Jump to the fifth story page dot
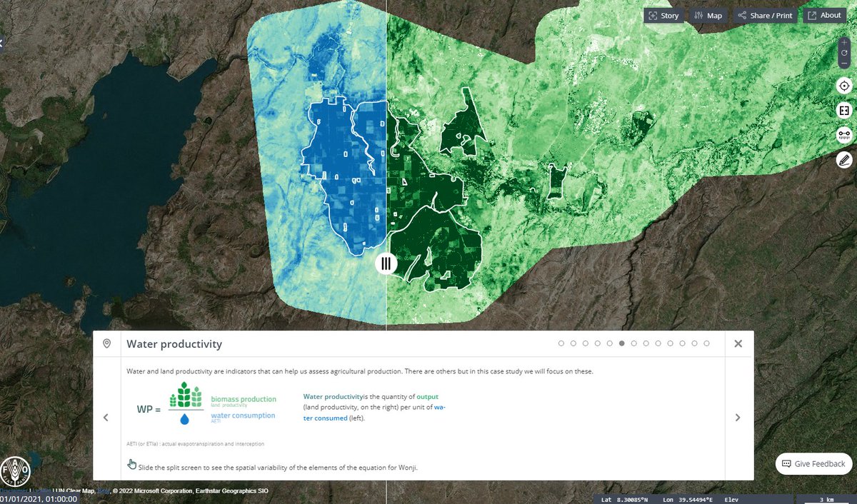The image size is (857, 504). (610, 343)
